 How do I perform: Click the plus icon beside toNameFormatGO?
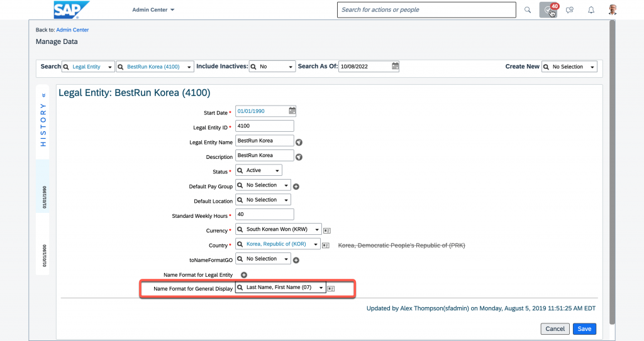pos(296,260)
